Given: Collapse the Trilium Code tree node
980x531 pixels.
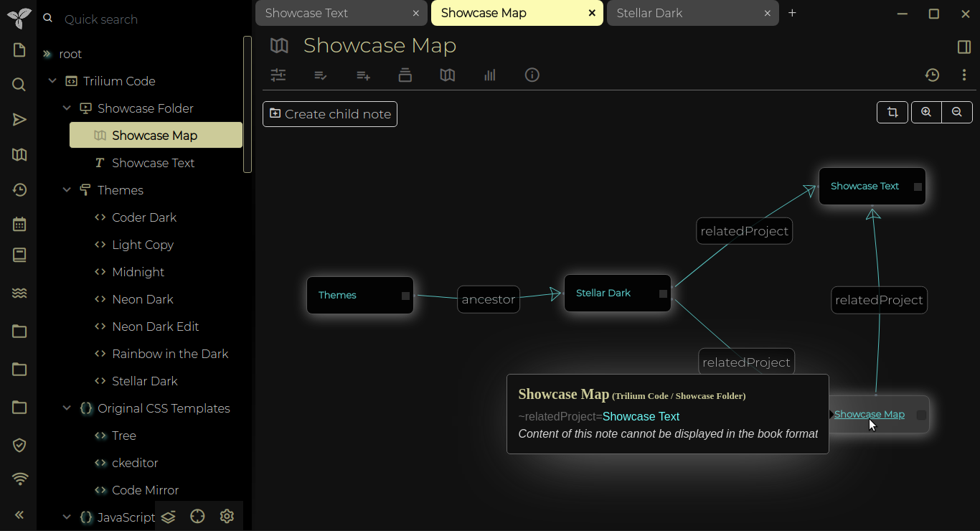Looking at the screenshot, I should click(52, 81).
